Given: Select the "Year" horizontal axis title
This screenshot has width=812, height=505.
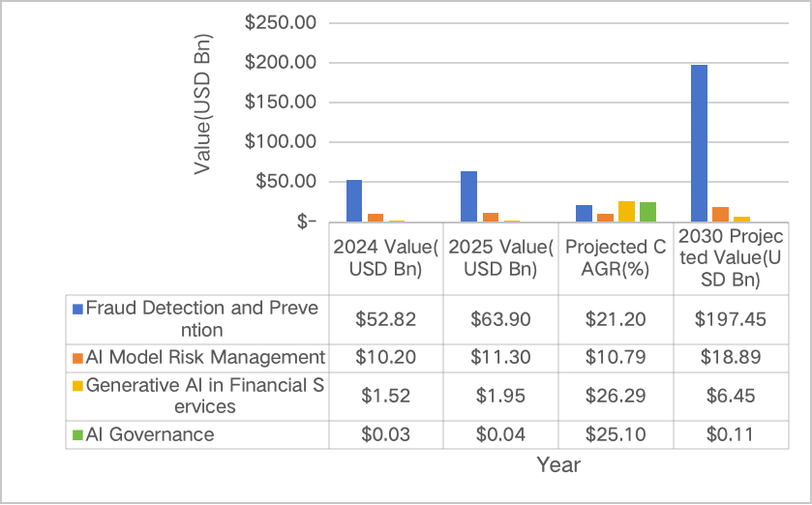Looking at the screenshot, I should [x=558, y=465].
